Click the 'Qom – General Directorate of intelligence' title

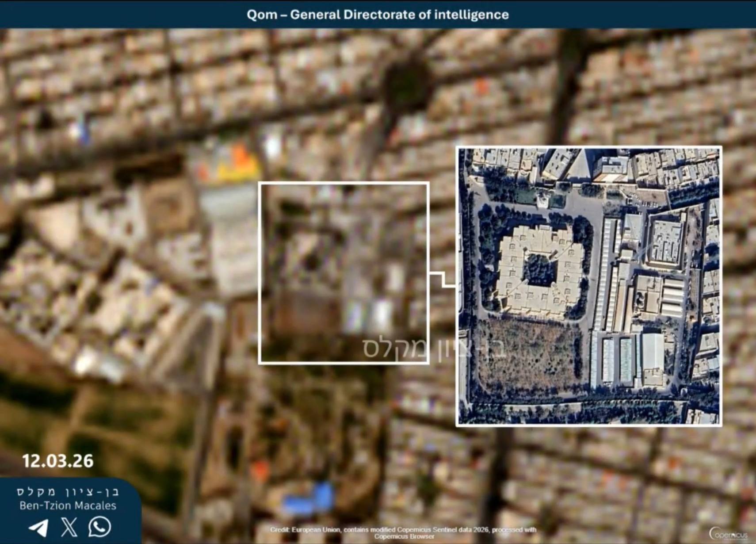pos(378,15)
